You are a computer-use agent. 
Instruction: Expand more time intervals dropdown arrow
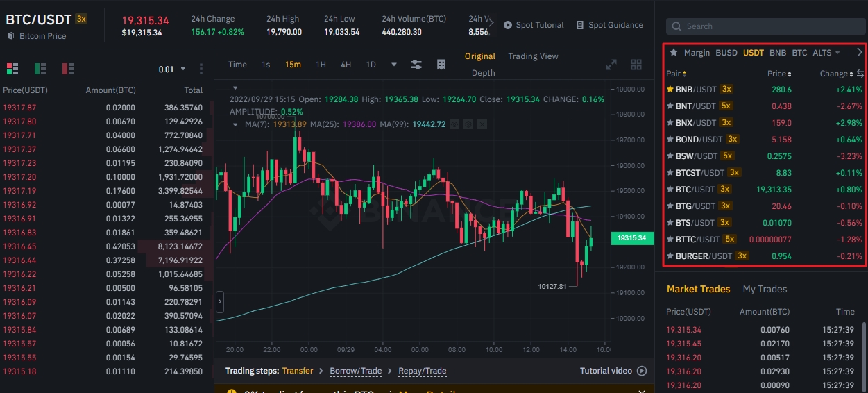pyautogui.click(x=394, y=65)
